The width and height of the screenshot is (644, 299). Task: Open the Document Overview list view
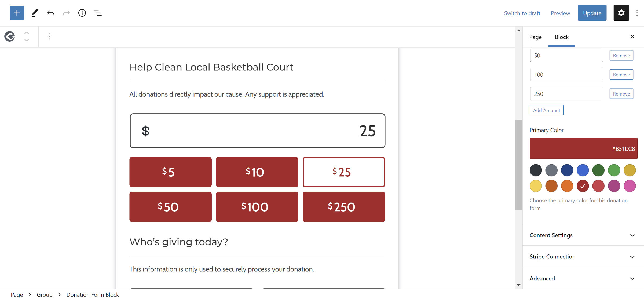pos(98,13)
